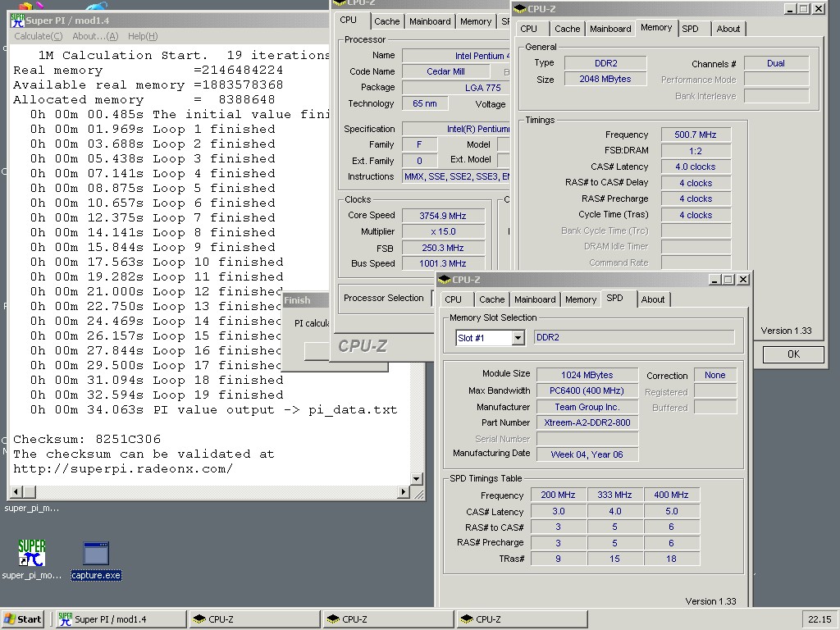Click Super PI horizontal scroll right arrow
Screen dimensions: 840x630
(404, 492)
